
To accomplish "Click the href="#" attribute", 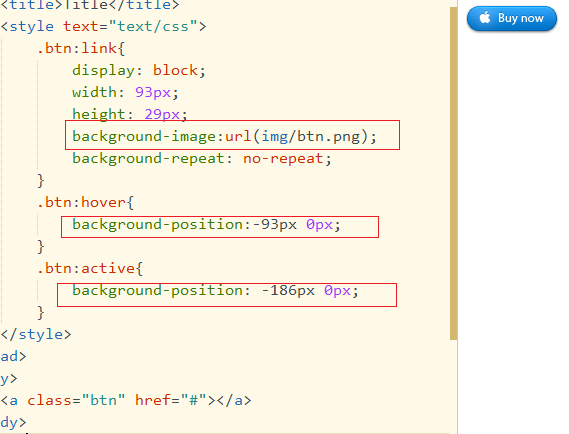I will 171,400.
